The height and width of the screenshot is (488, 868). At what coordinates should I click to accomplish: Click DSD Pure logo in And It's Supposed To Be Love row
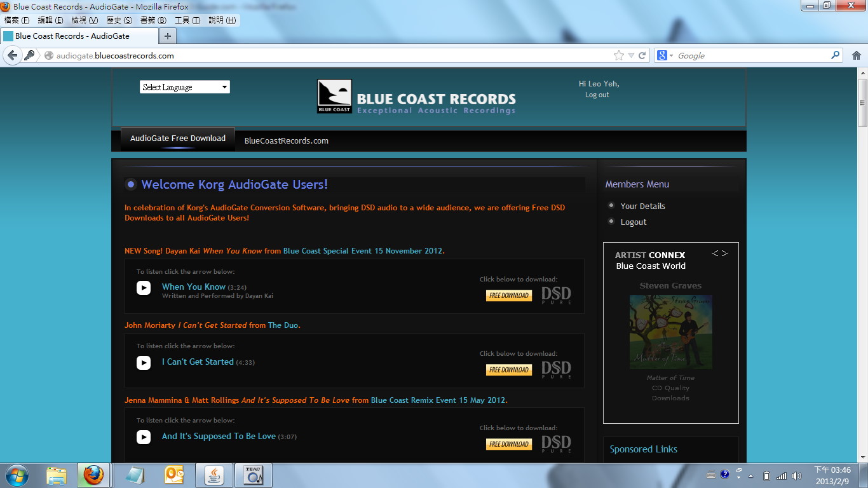tap(556, 444)
